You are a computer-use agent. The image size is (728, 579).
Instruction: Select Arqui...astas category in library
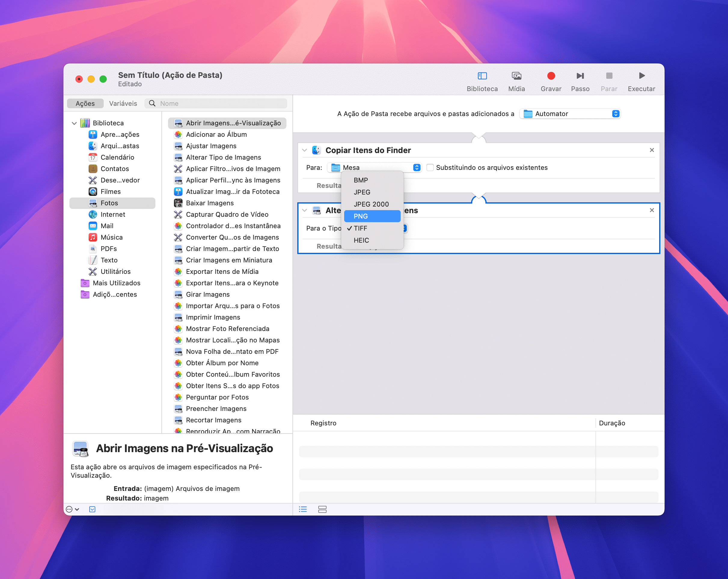coord(112,146)
